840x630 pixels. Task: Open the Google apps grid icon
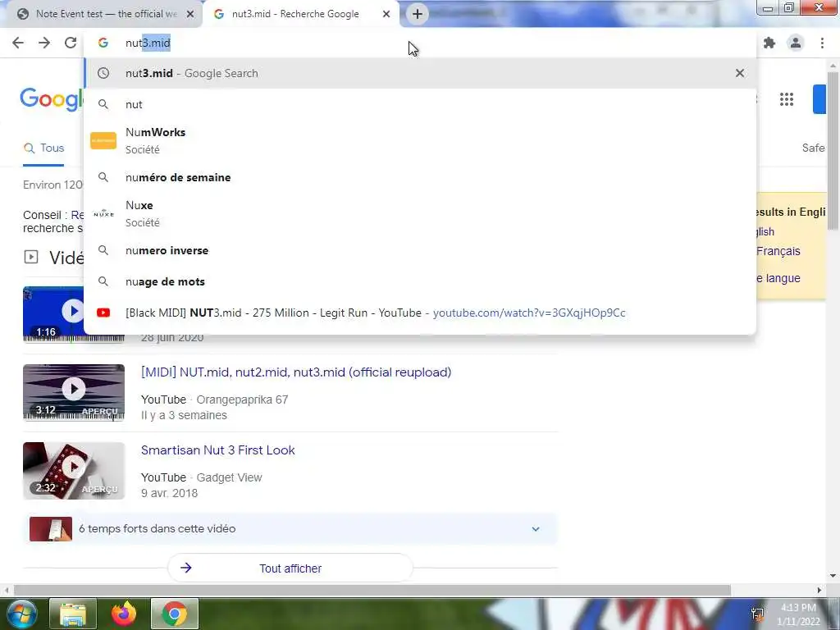(x=787, y=99)
